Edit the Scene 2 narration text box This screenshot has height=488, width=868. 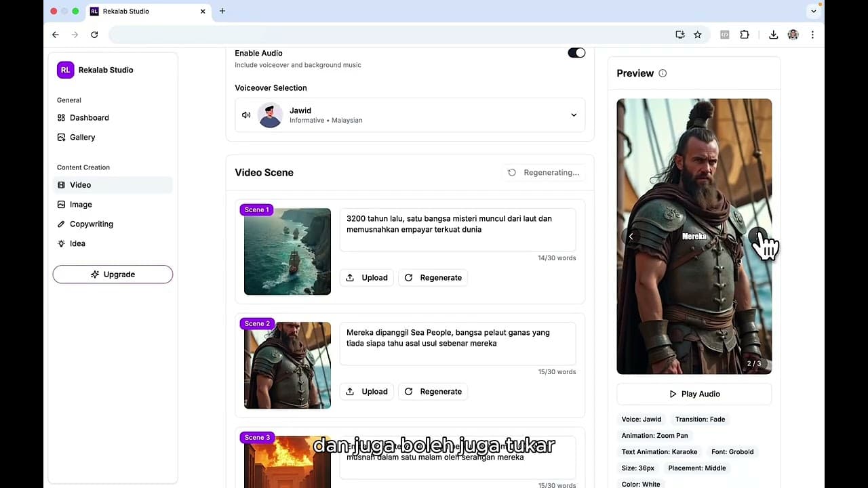[458, 344]
